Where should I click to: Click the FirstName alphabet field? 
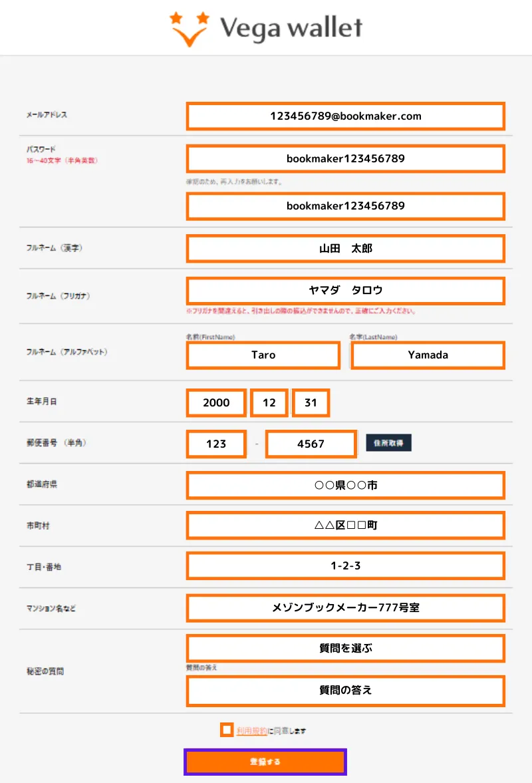click(x=263, y=355)
